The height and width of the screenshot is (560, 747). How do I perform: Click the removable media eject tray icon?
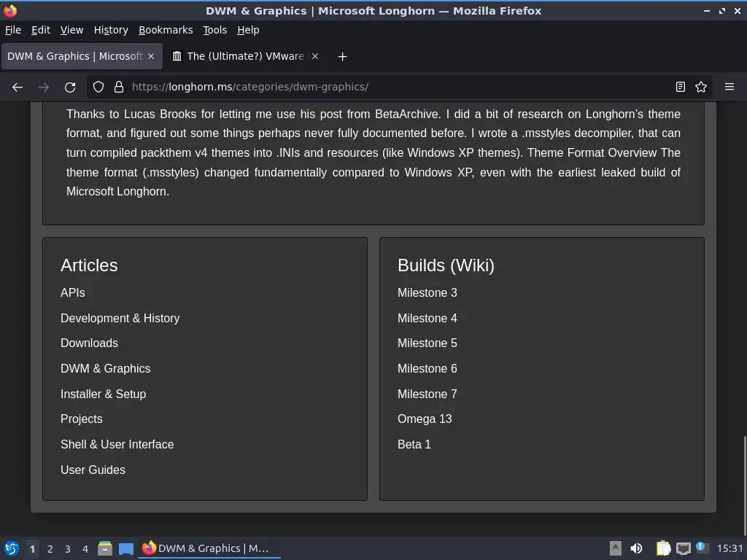616,548
